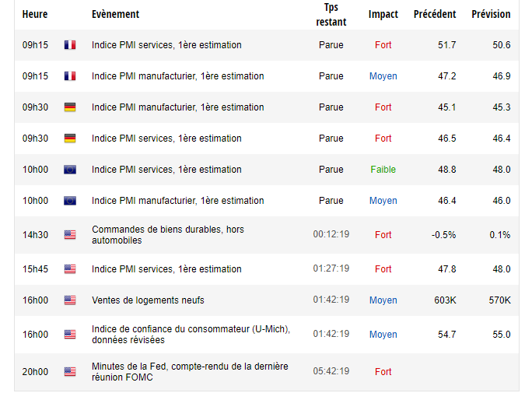Click German flag in 09h30 PMI services row
This screenshot has height=407, width=532.
tap(70, 139)
